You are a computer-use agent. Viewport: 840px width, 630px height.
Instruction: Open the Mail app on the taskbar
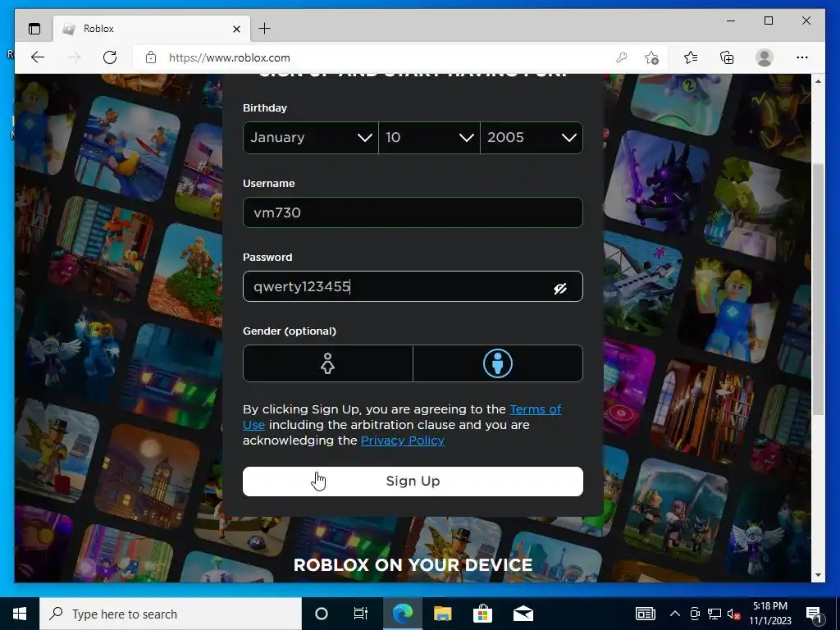click(523, 614)
